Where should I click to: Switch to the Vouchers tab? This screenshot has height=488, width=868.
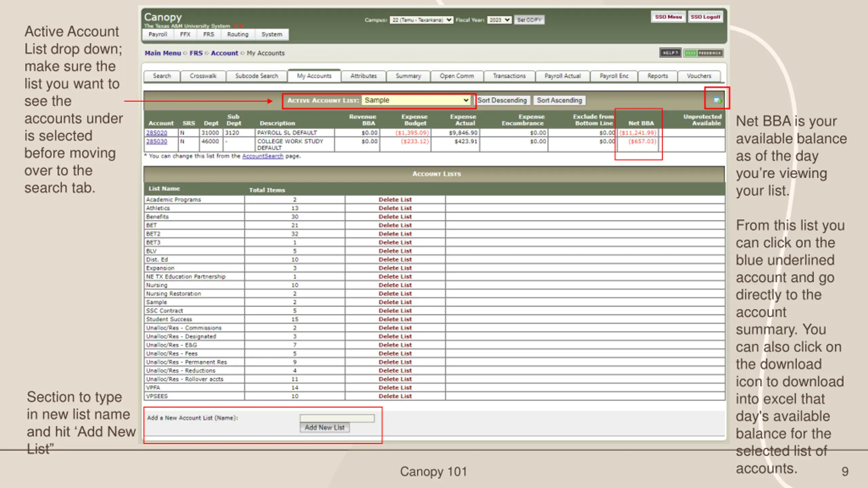click(x=699, y=76)
